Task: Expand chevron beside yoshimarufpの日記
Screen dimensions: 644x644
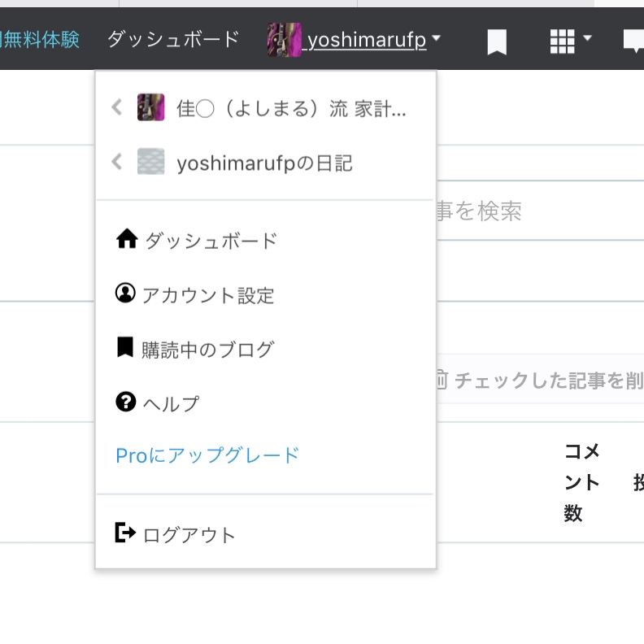Action: [117, 162]
